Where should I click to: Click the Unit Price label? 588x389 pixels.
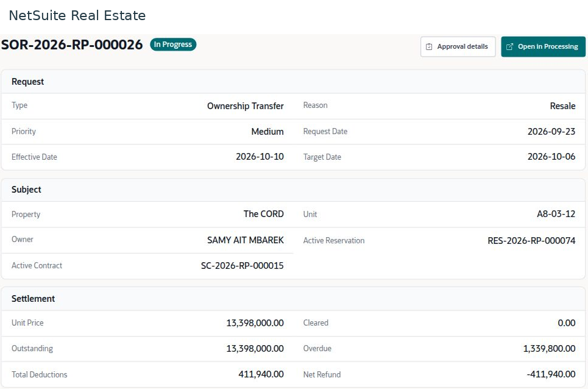[x=27, y=323]
